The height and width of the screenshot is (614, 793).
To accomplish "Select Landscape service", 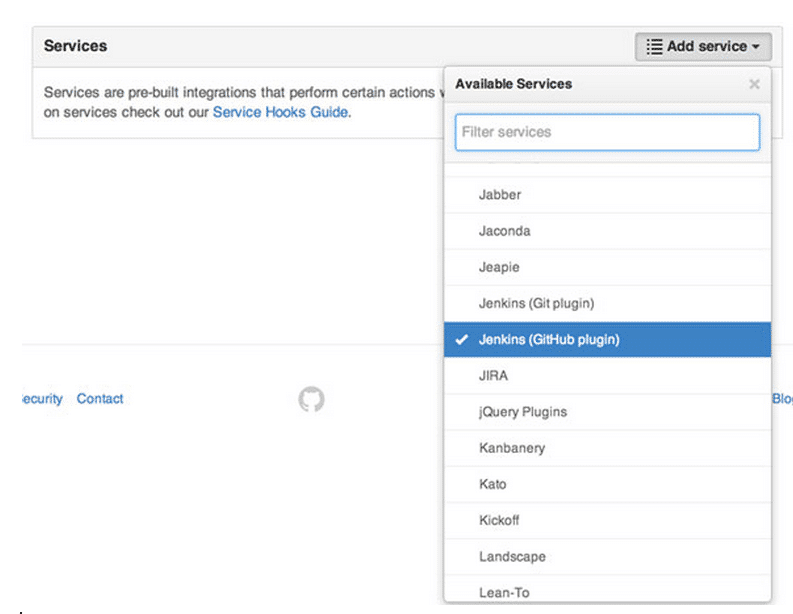I will click(607, 557).
